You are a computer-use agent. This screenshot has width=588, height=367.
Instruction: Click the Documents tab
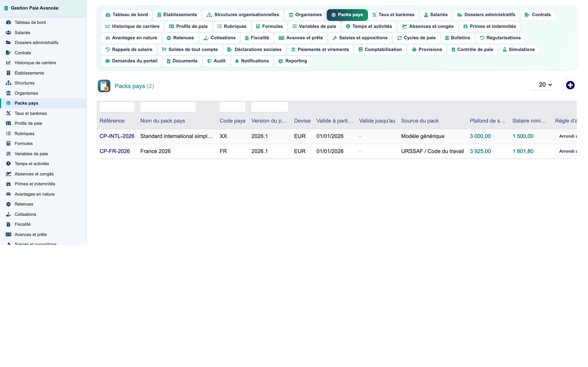pos(182,61)
